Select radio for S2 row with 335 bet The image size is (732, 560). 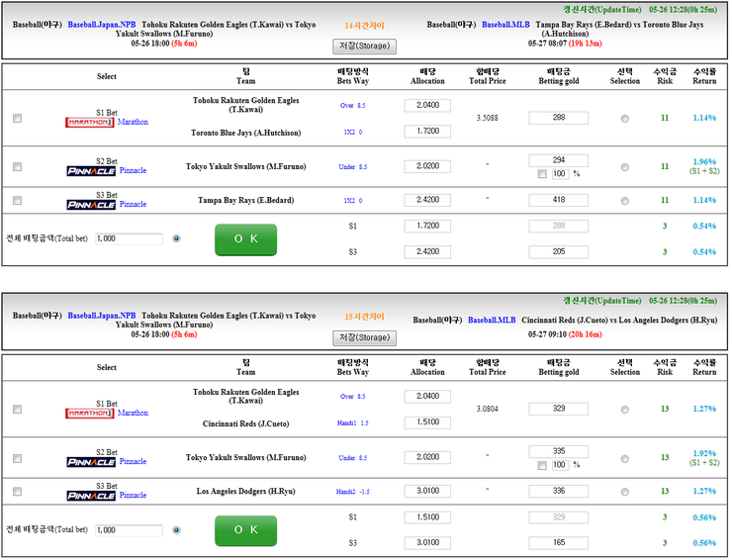[x=624, y=459]
